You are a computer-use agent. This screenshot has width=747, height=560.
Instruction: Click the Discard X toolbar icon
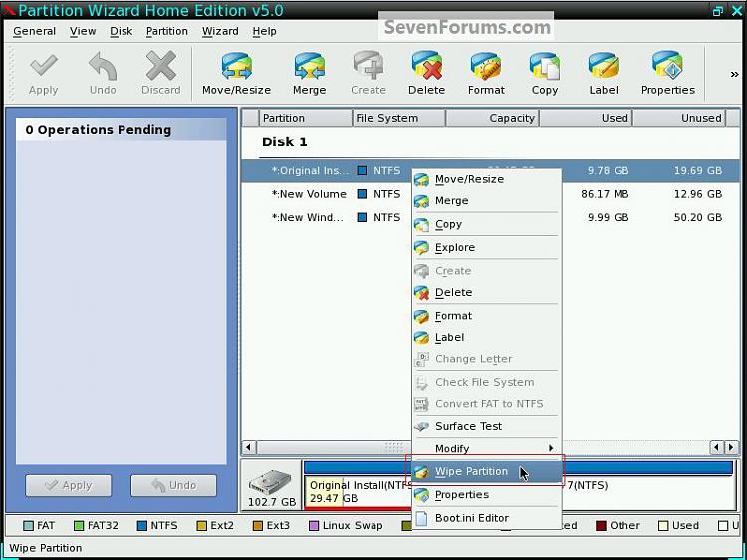tap(161, 66)
